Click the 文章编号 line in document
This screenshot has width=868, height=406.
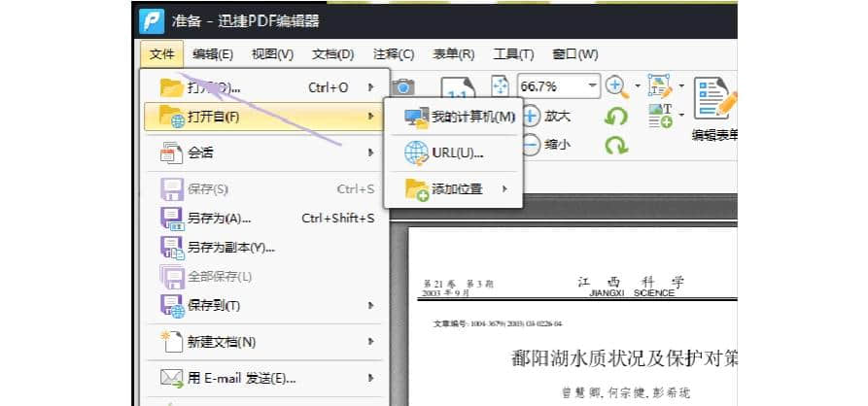coord(497,323)
